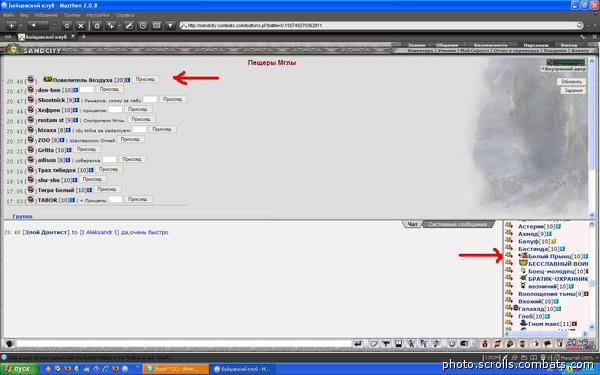Switch to the Чат tab
Viewport: 600px width, 375px height.
[x=412, y=224]
